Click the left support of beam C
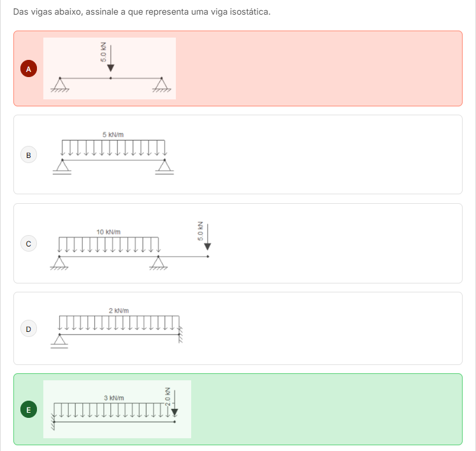The width and height of the screenshot is (476, 451). [x=60, y=263]
